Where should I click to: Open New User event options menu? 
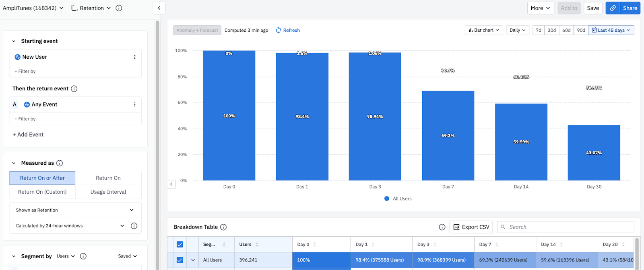[134, 57]
